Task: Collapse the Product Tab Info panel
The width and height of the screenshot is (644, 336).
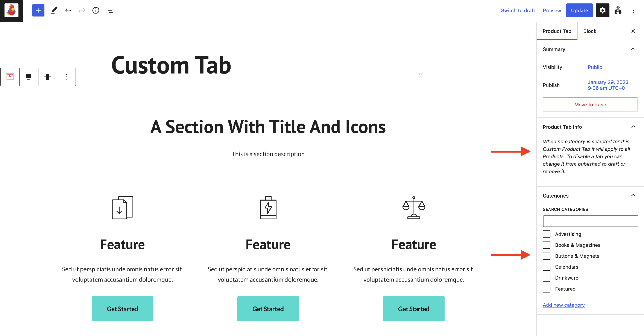Action: [633, 127]
